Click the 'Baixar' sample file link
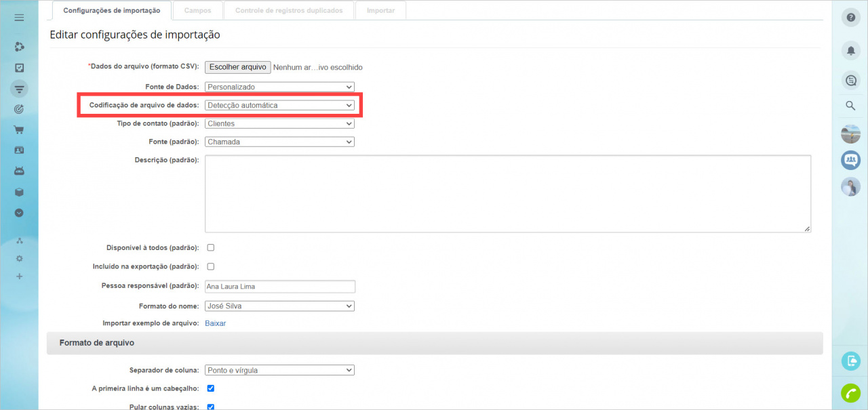This screenshot has height=410, width=868. 216,324
